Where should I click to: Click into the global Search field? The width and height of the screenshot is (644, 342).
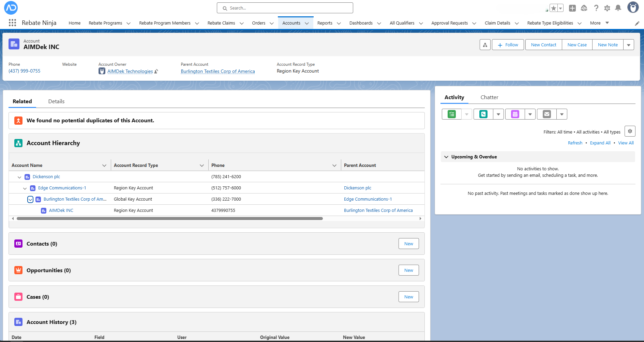point(285,8)
